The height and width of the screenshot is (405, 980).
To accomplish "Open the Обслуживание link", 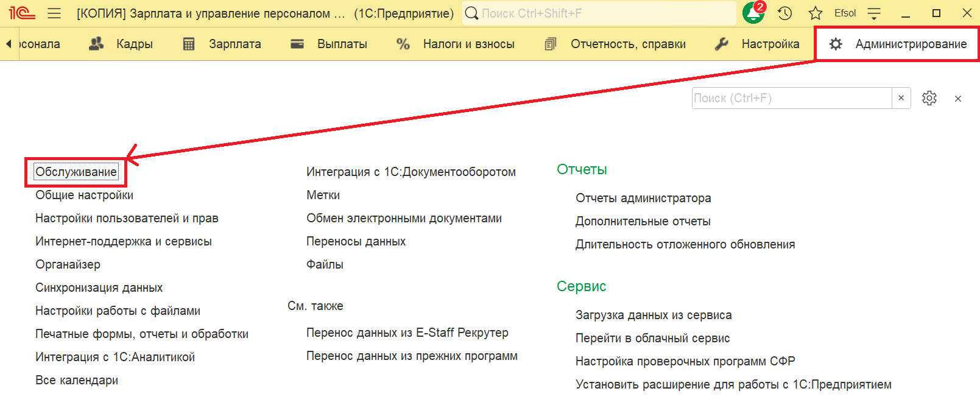I will (x=76, y=172).
